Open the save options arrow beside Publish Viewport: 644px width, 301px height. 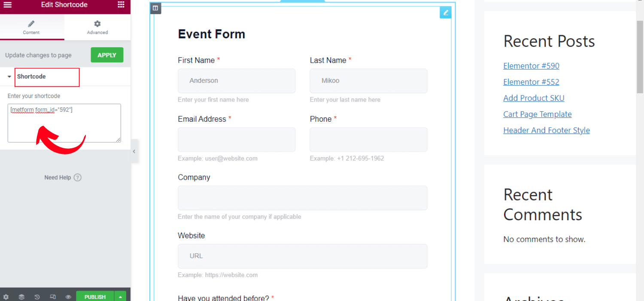[120, 296]
